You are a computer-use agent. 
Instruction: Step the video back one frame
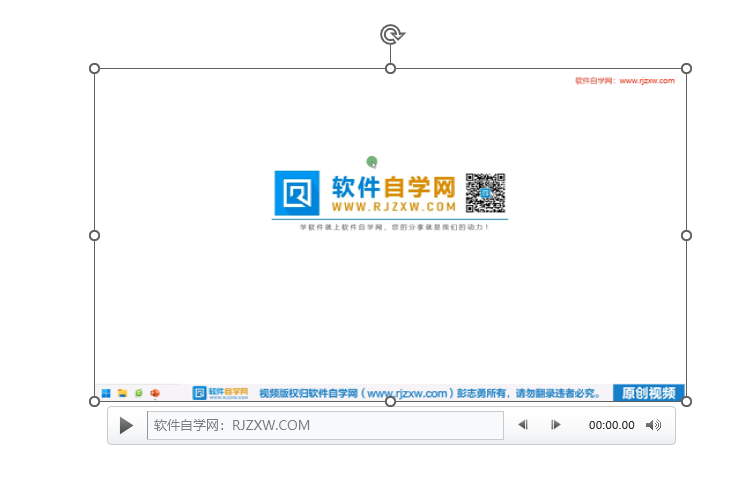(x=522, y=425)
